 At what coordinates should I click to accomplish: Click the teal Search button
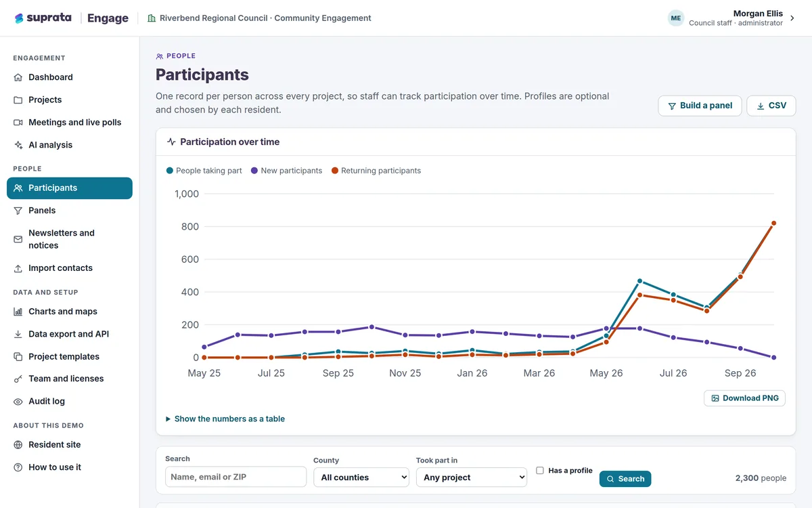pyautogui.click(x=625, y=479)
